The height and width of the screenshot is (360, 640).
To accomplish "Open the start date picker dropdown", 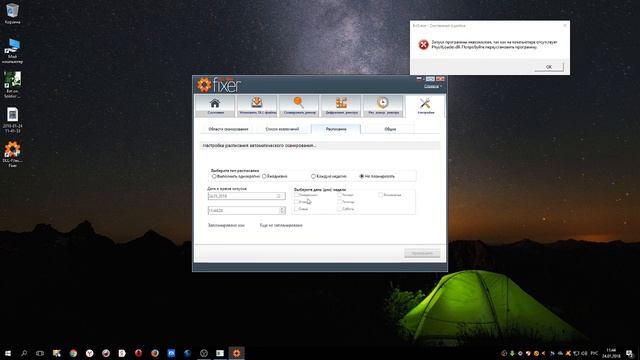I will tap(279, 196).
